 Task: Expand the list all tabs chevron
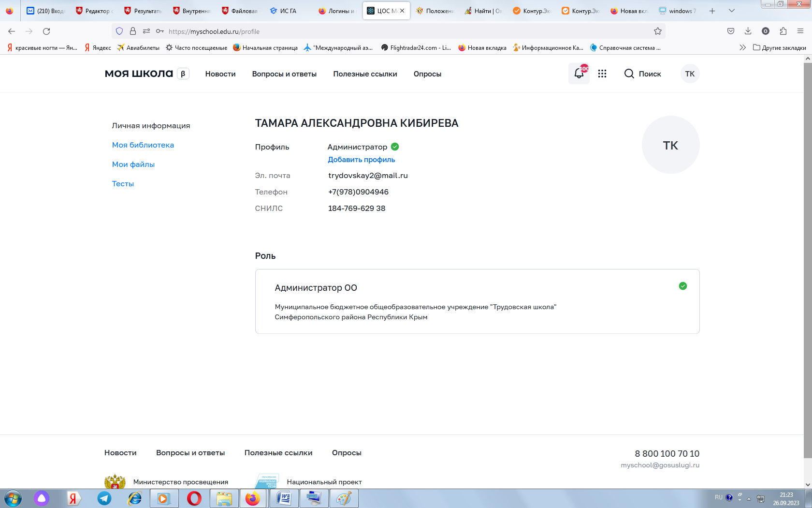click(x=732, y=11)
